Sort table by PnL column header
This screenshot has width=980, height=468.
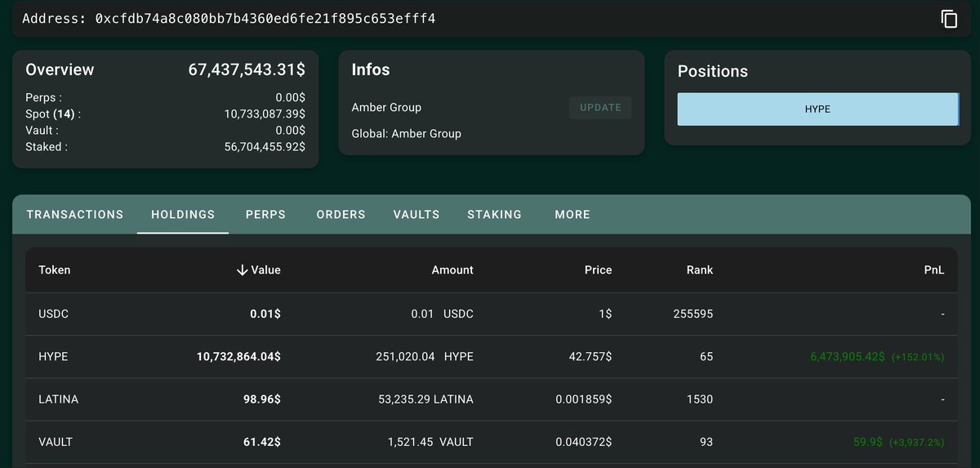(934, 270)
